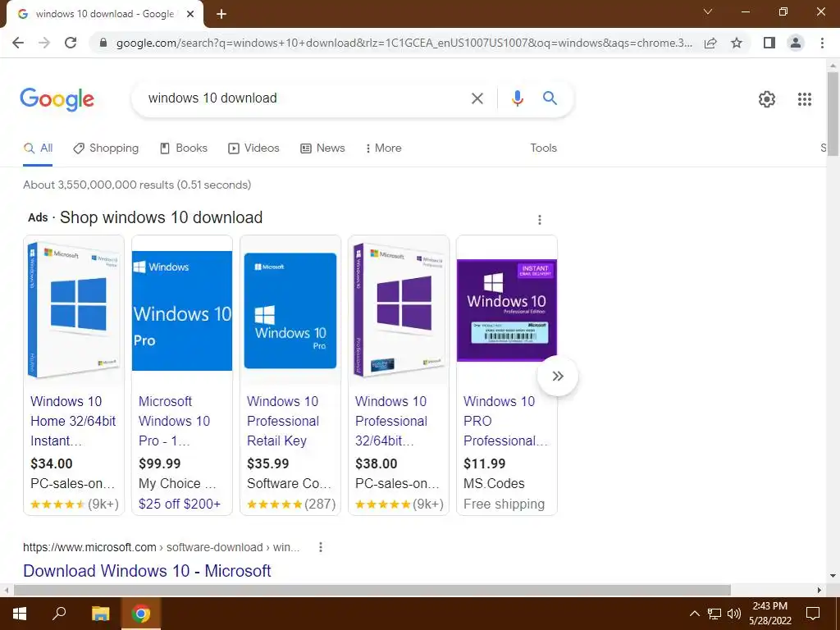Open Windows 10 PRO Professional ad link
Screen dimensions: 840x630
[505, 421]
